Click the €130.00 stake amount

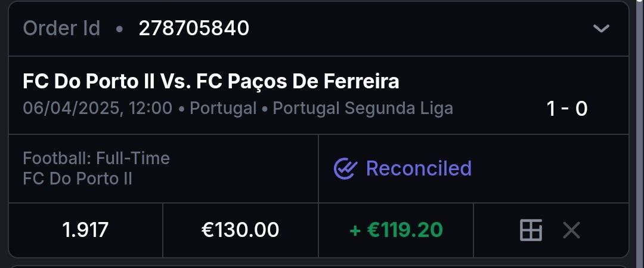[240, 230]
